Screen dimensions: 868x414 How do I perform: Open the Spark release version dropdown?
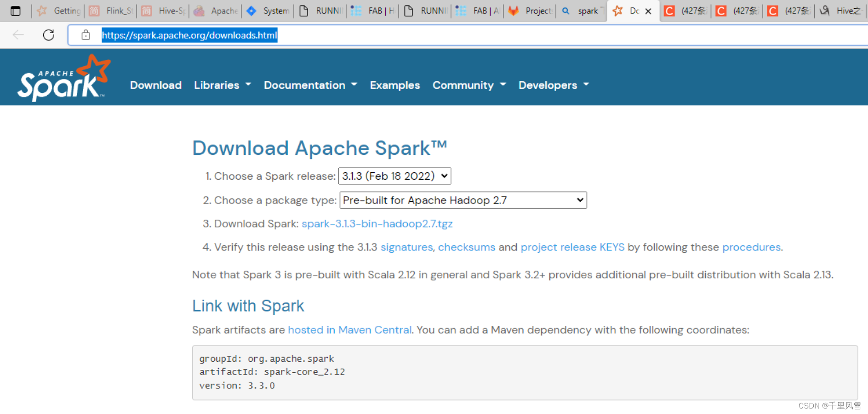(x=394, y=176)
